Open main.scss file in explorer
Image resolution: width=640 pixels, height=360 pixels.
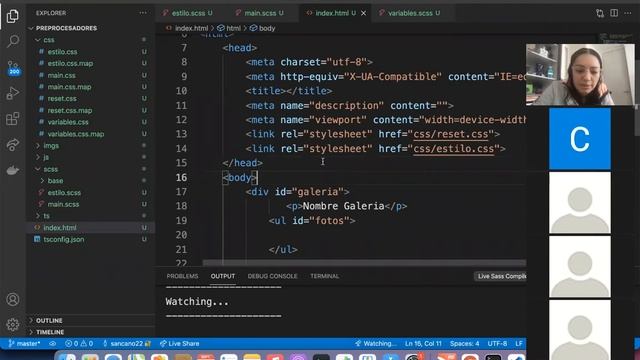63,204
